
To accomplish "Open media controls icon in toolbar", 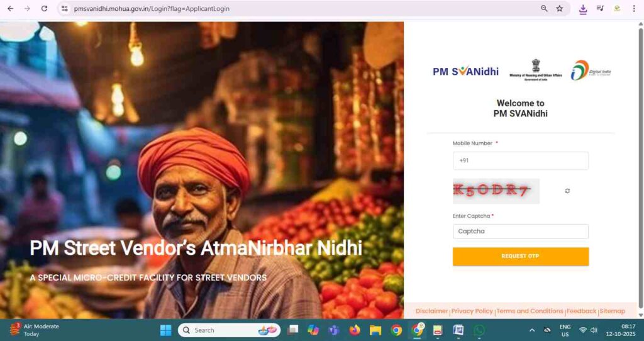I will pos(600,9).
